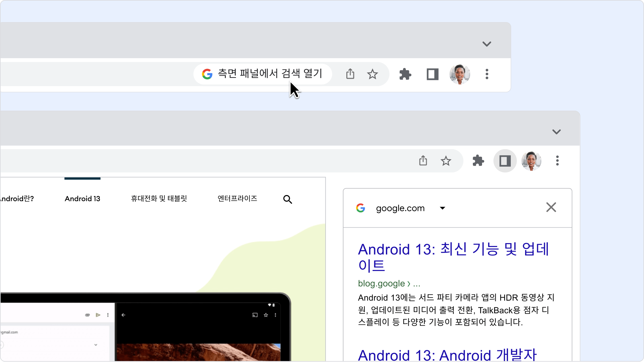Open extensions puzzle icon in upper toolbar

[x=405, y=74]
